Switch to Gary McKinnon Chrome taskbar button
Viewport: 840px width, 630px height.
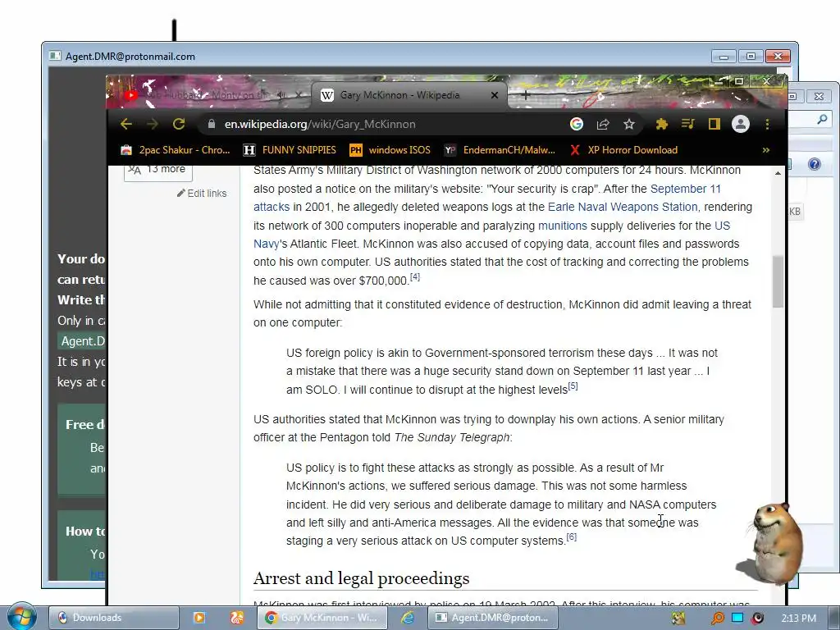322,618
